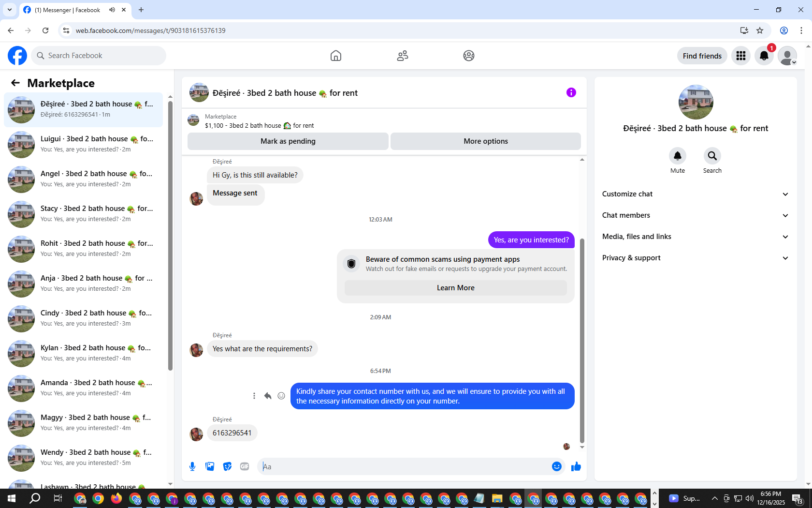Viewport: 812px width, 508px height.
Task: Expand the Customize chat section
Action: click(696, 194)
